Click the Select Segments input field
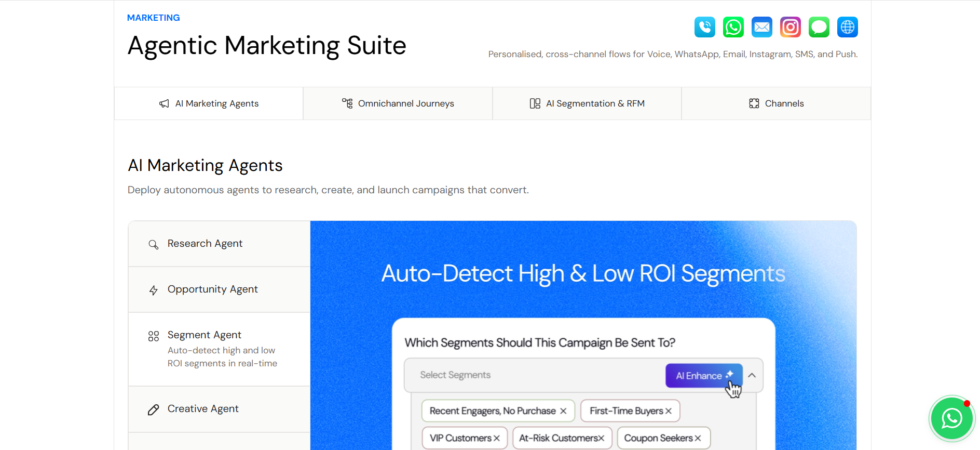This screenshot has height=450, width=980. click(x=535, y=375)
